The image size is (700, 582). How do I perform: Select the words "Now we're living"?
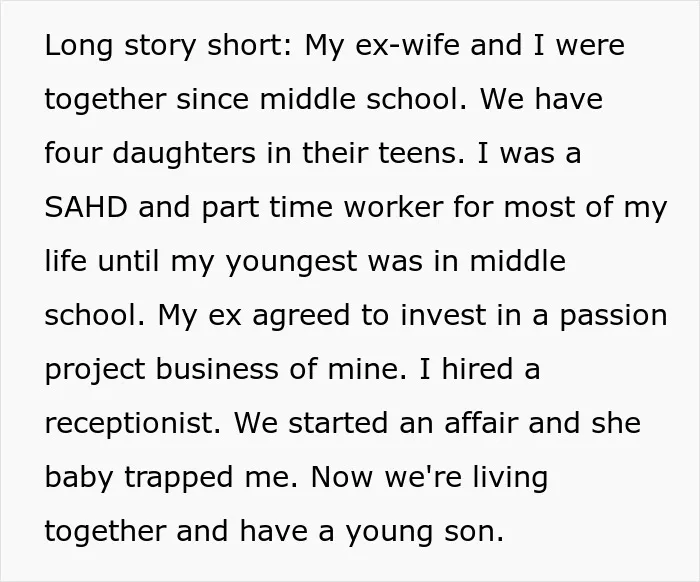[x=429, y=478]
